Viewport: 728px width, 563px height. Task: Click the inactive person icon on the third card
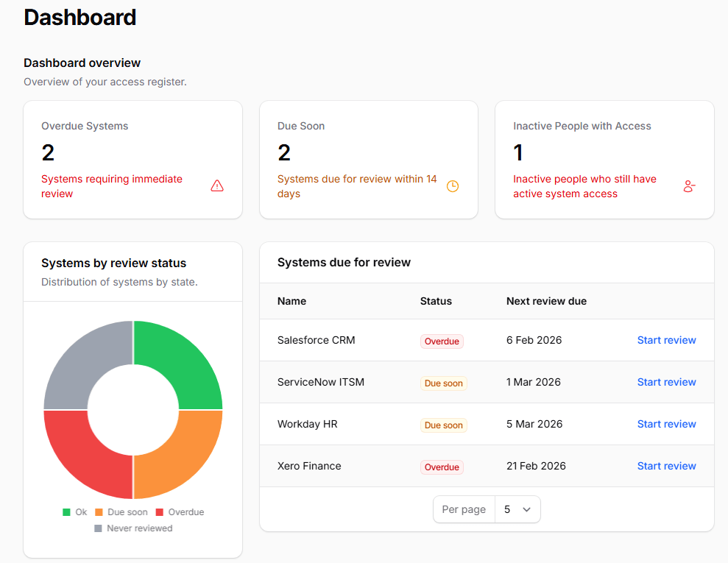point(689,186)
